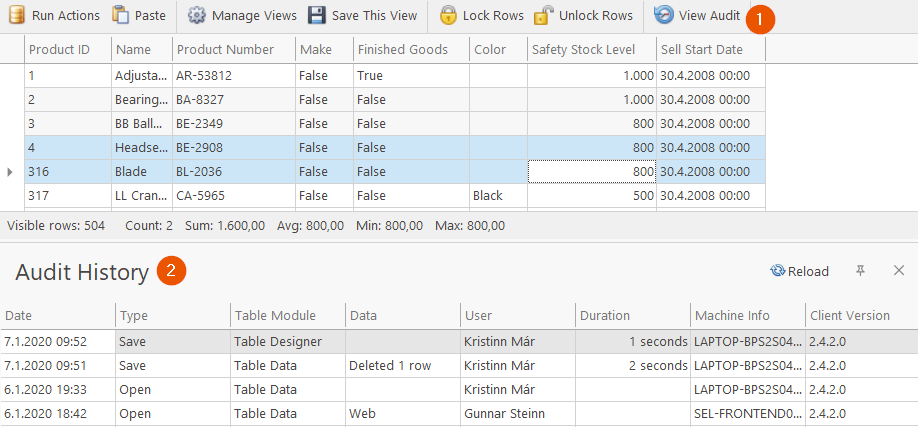Click the Machine Info column header
This screenshot has height=427, width=918.
[748, 316]
